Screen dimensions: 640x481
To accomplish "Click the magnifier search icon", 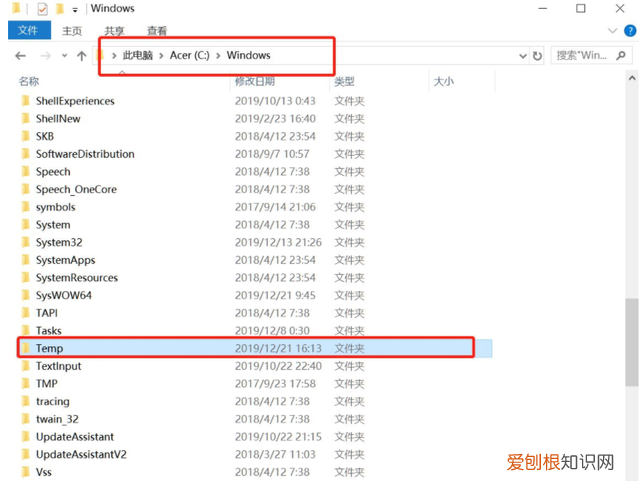I will (621, 55).
